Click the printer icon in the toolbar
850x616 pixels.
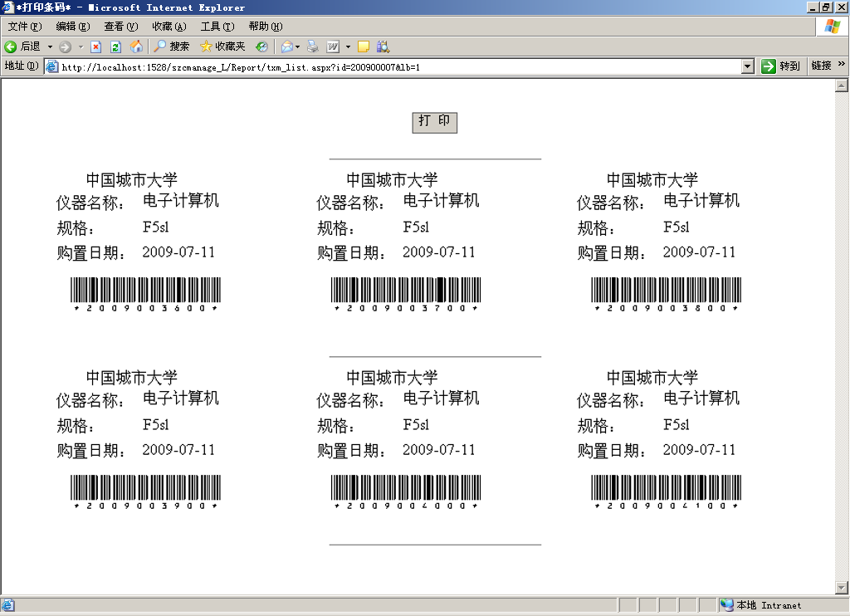(x=313, y=46)
